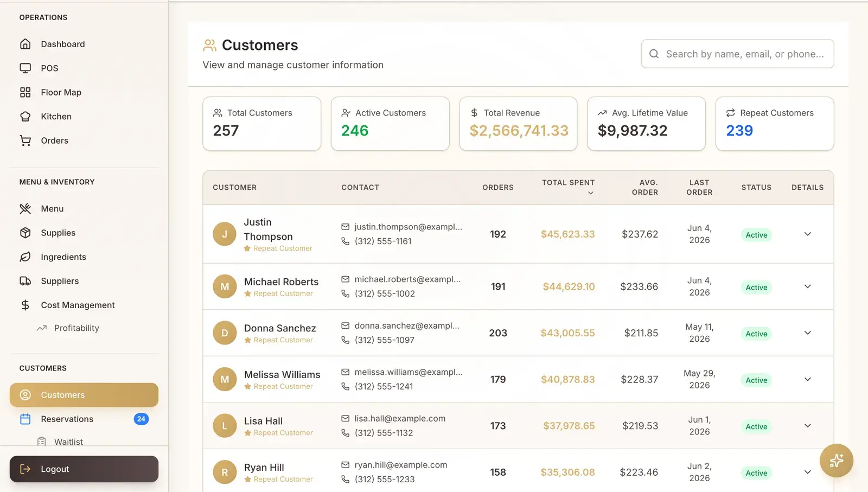Click the Total Revenue stat card
This screenshot has height=492, width=868.
pos(518,124)
